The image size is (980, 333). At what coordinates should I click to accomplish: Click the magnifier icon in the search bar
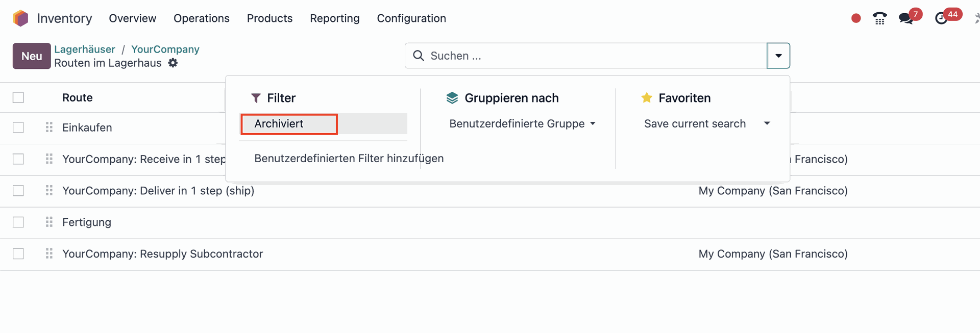(x=418, y=56)
